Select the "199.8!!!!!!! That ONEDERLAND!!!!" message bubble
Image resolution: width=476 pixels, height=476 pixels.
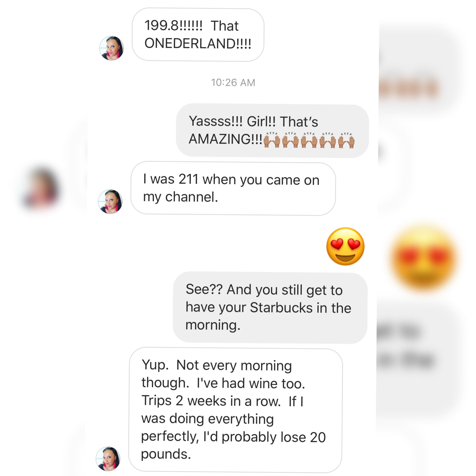198,34
